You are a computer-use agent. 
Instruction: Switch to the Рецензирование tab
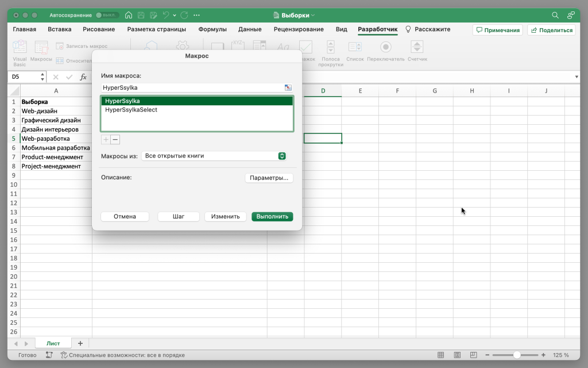pyautogui.click(x=299, y=29)
